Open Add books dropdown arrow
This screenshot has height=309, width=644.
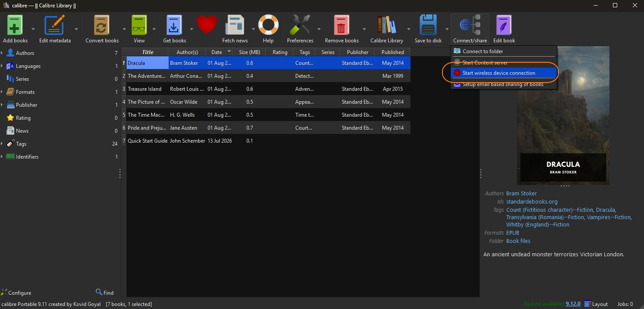coord(33,29)
